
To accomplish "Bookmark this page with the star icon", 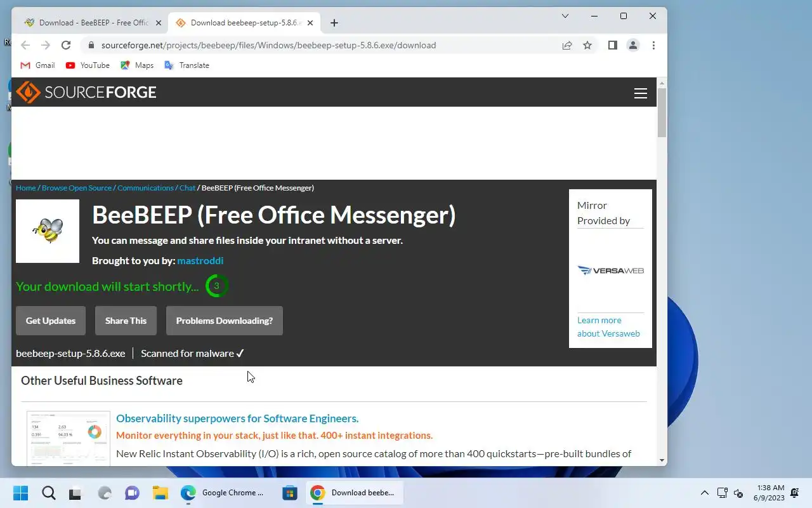I will 587,45.
